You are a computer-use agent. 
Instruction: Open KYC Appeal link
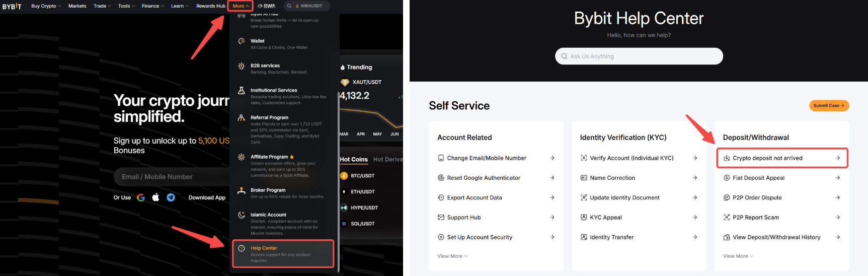click(x=639, y=218)
